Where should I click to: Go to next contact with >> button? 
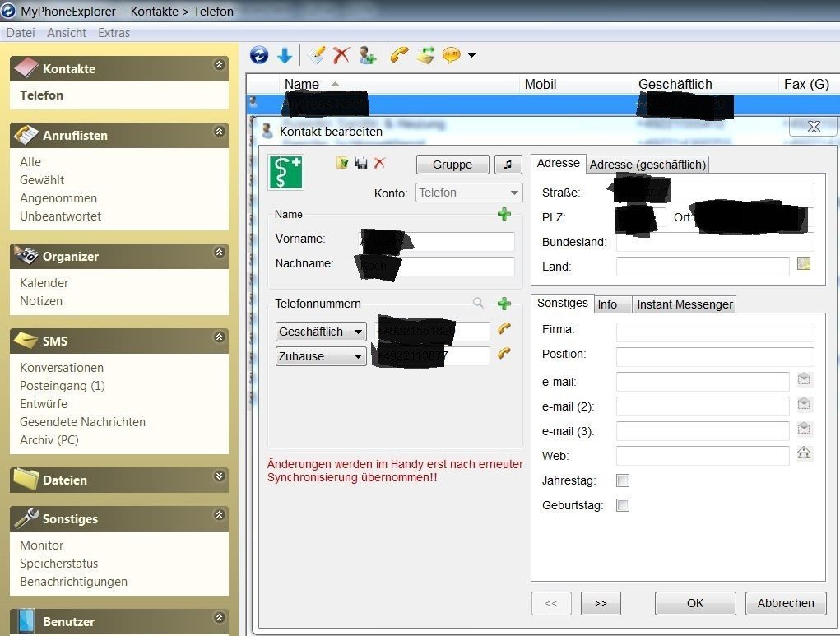601,603
